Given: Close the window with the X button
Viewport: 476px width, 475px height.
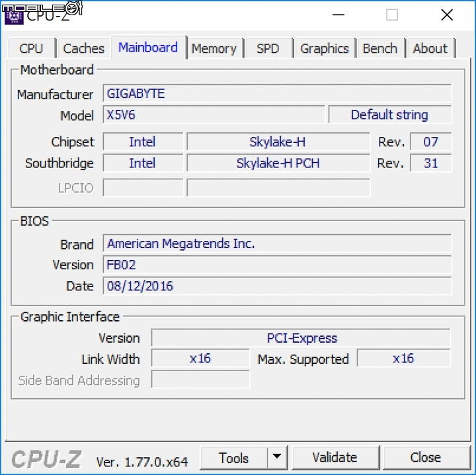Looking at the screenshot, I should (447, 15).
